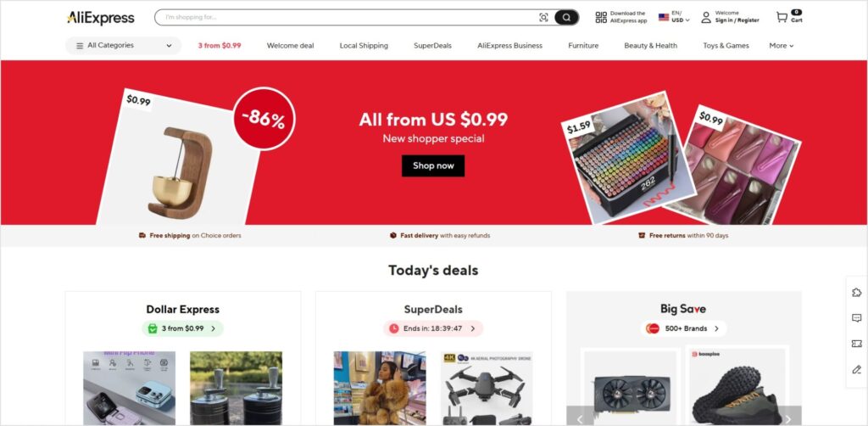Open the SuperDeals navigation tab
Viewport: 868px width, 426px height.
(x=432, y=46)
